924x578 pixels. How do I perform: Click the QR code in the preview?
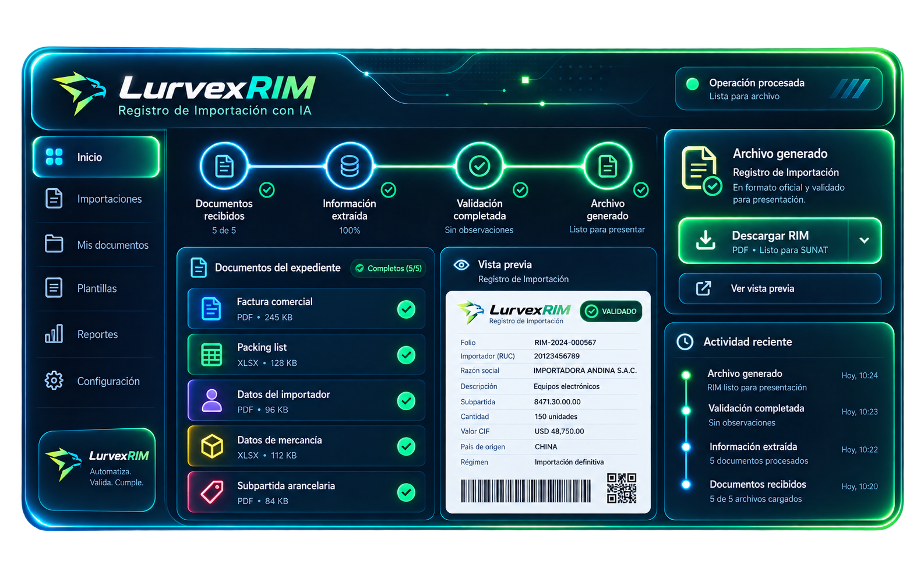pos(622,488)
